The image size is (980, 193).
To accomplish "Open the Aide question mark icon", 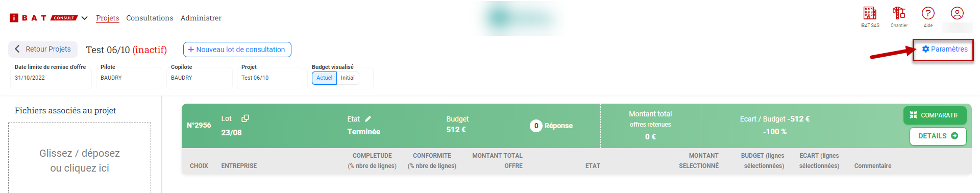I will click(x=928, y=13).
